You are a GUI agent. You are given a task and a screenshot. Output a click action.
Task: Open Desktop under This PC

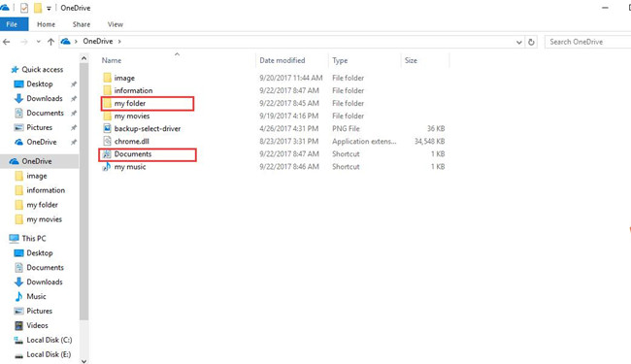40,253
